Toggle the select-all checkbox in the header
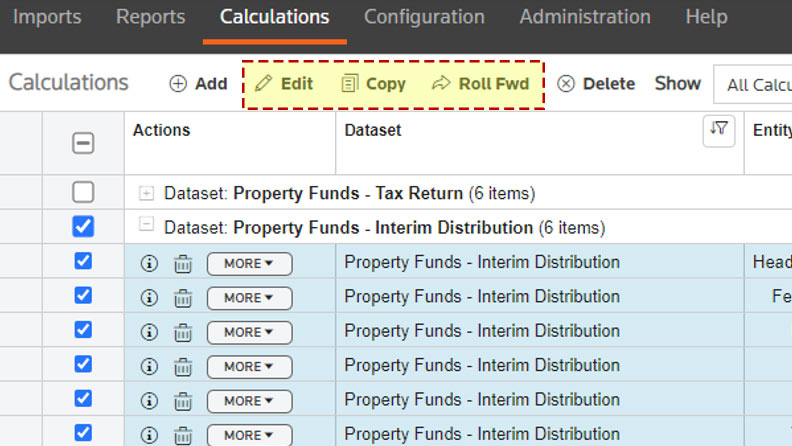This screenshot has height=446, width=792. pyautogui.click(x=83, y=143)
